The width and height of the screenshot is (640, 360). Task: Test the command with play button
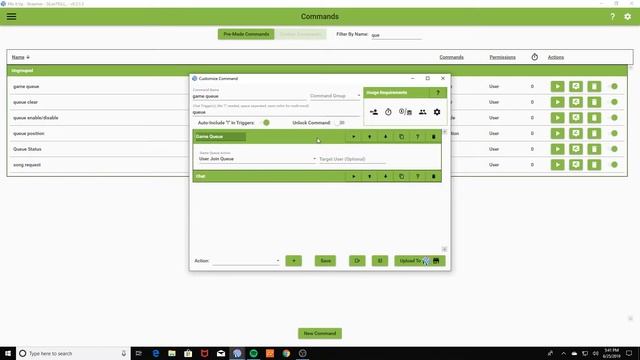tap(357, 261)
